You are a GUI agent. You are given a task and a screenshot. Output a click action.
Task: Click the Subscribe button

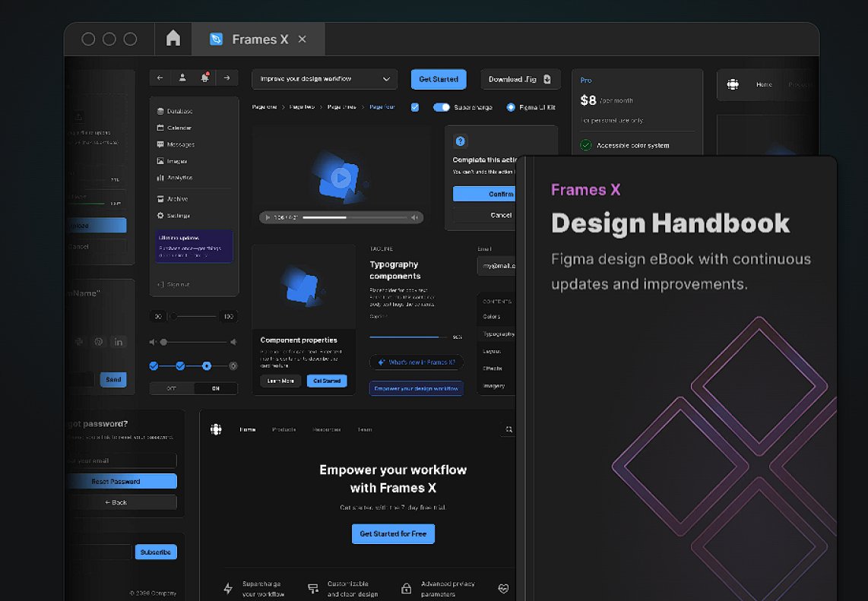point(156,552)
